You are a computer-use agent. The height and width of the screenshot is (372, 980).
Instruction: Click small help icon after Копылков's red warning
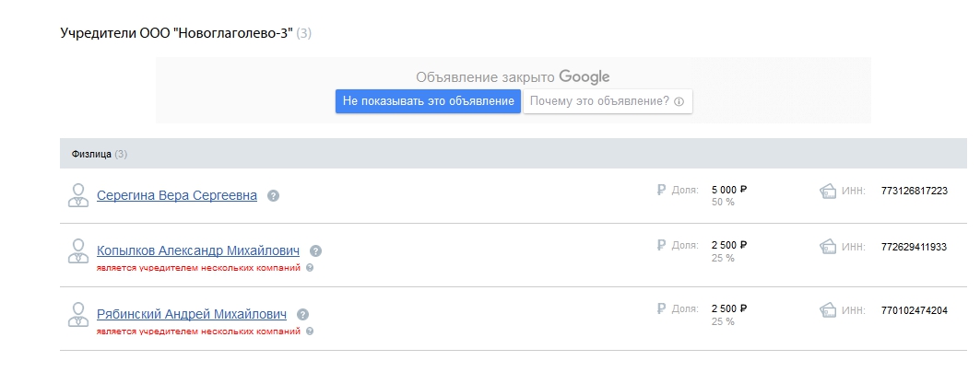click(310, 268)
